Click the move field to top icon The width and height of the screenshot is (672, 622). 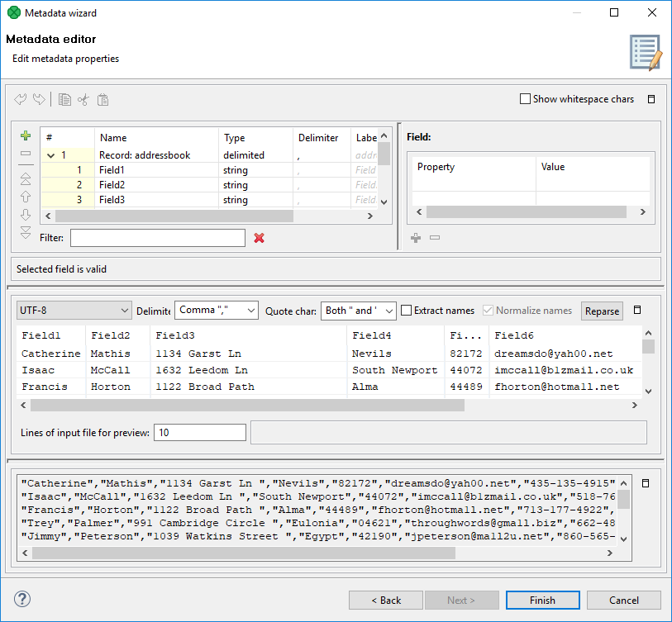click(26, 178)
